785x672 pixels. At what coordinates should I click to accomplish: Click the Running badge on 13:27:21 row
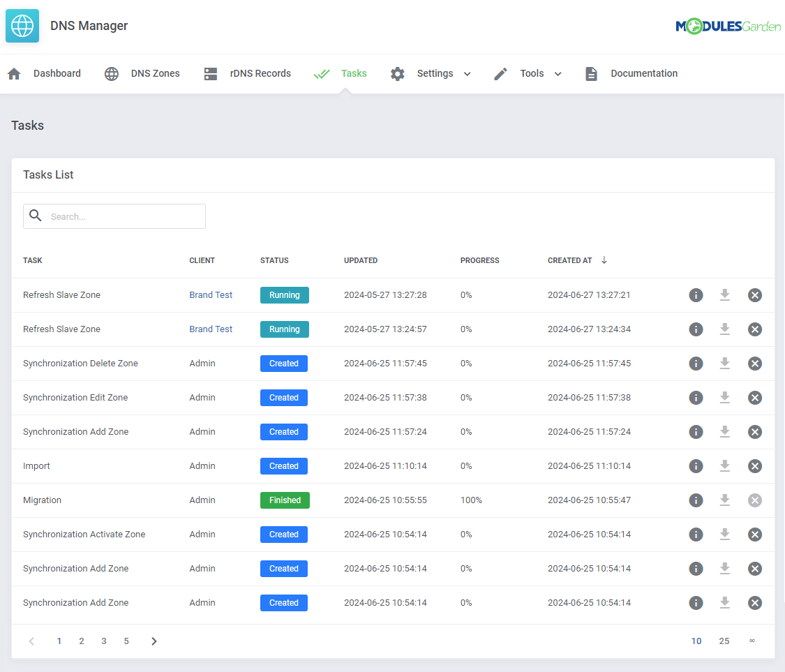[285, 295]
